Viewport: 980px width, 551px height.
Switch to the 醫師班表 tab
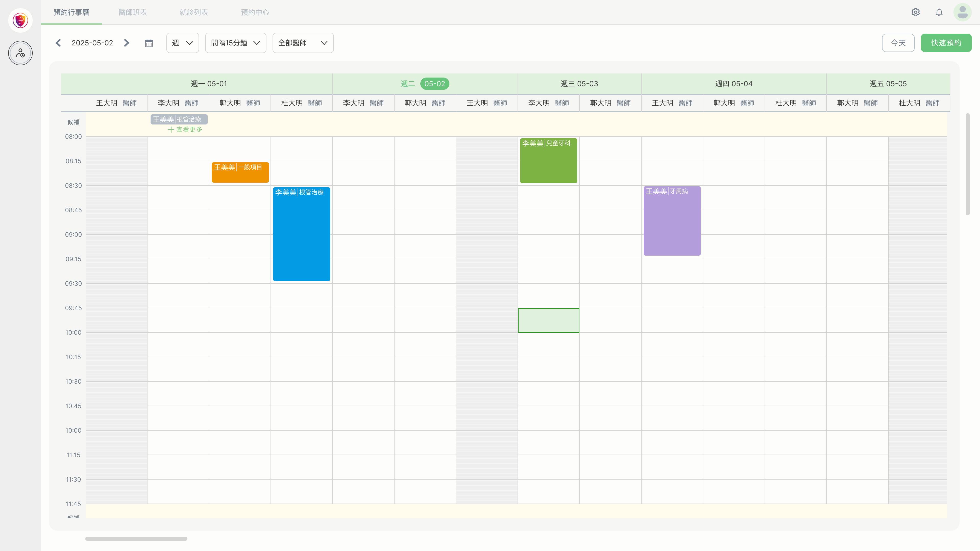click(x=132, y=12)
